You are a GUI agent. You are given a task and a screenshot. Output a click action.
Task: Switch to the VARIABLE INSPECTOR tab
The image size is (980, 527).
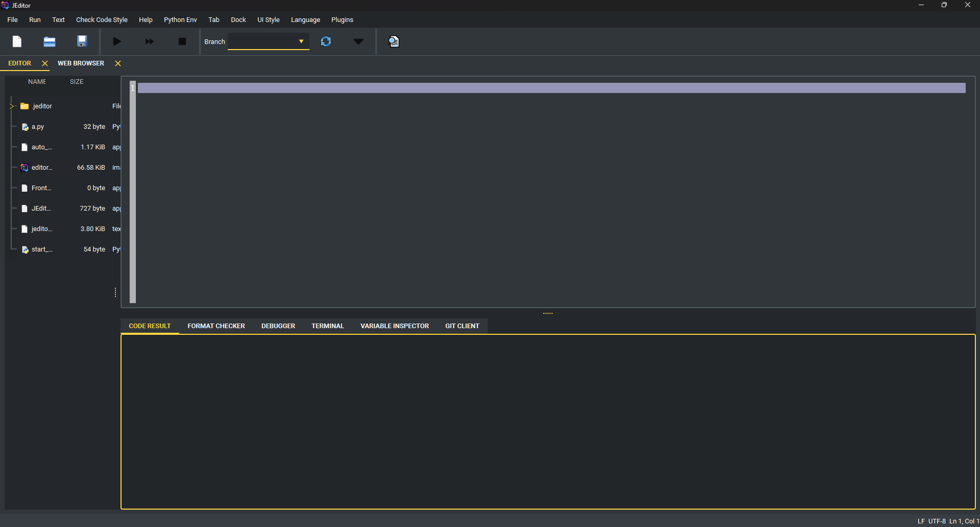[x=395, y=326]
